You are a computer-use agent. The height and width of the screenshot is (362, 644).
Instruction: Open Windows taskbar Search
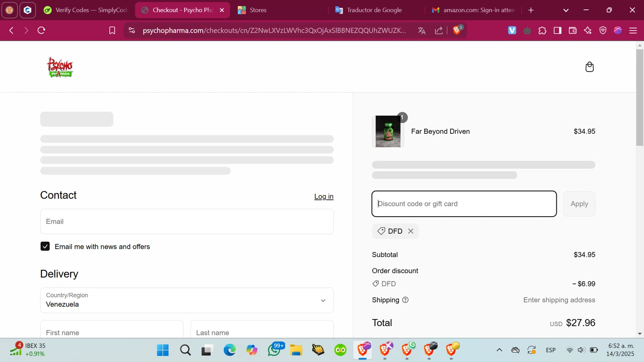pos(185,350)
